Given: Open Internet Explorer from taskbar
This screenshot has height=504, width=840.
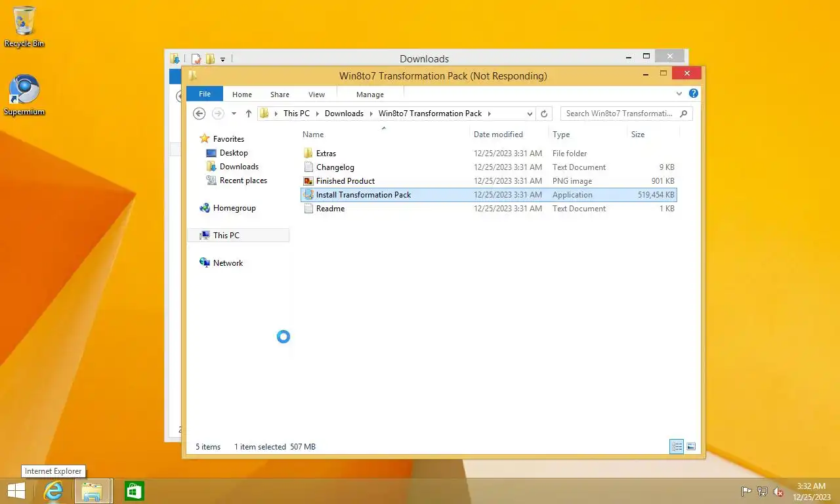Looking at the screenshot, I should (x=53, y=491).
